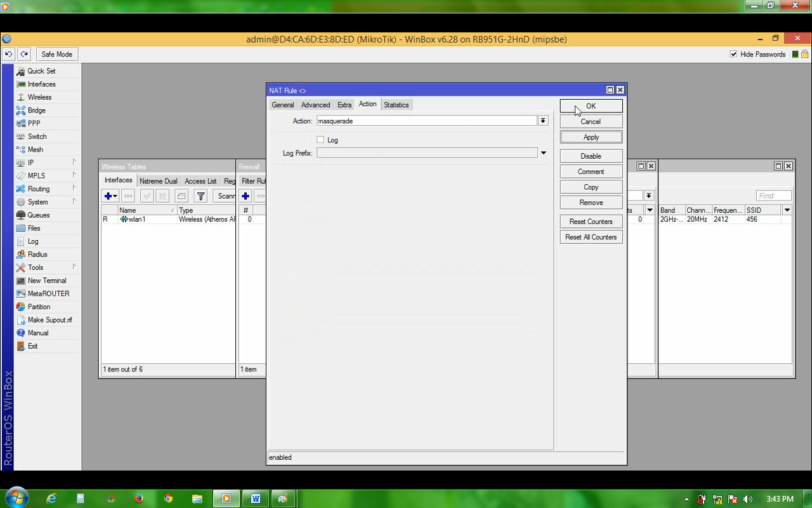This screenshot has height=508, width=812.
Task: Toggle the Hide Passwords checkbox
Action: [733, 55]
